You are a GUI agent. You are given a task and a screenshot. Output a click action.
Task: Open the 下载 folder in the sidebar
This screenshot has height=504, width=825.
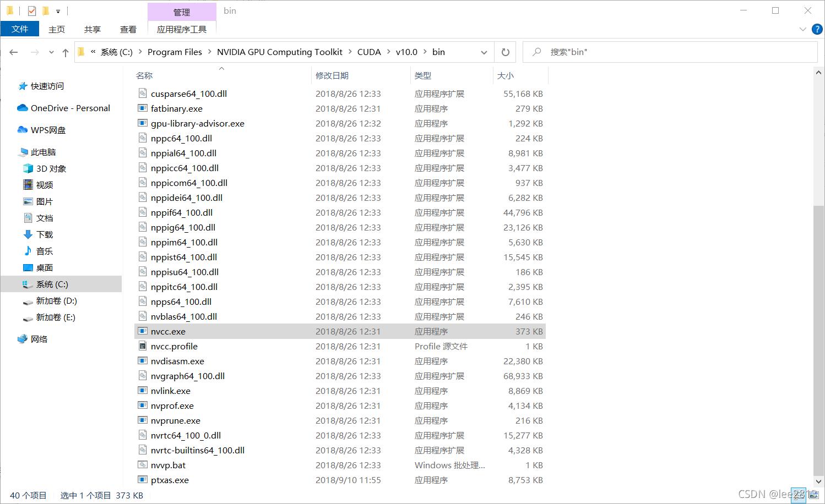pos(44,234)
